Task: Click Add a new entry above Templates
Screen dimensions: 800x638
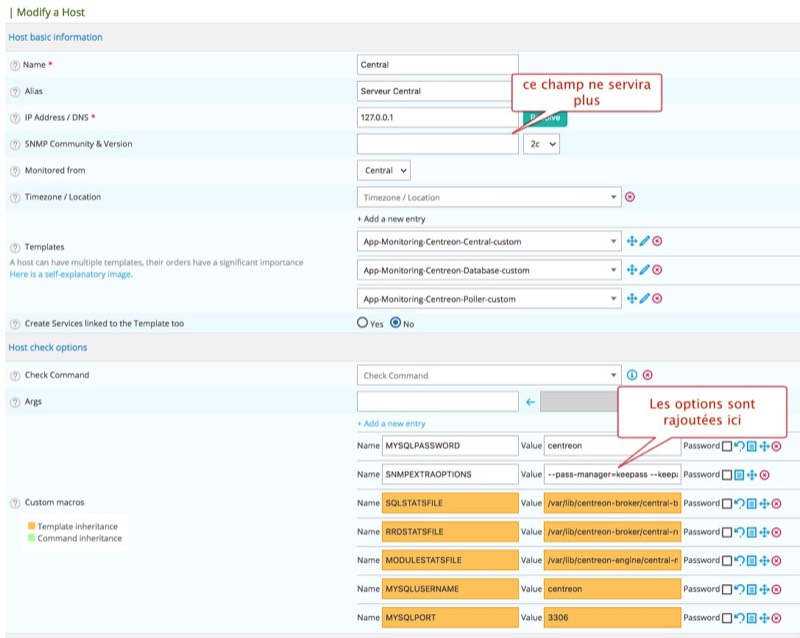Action: tap(391, 219)
